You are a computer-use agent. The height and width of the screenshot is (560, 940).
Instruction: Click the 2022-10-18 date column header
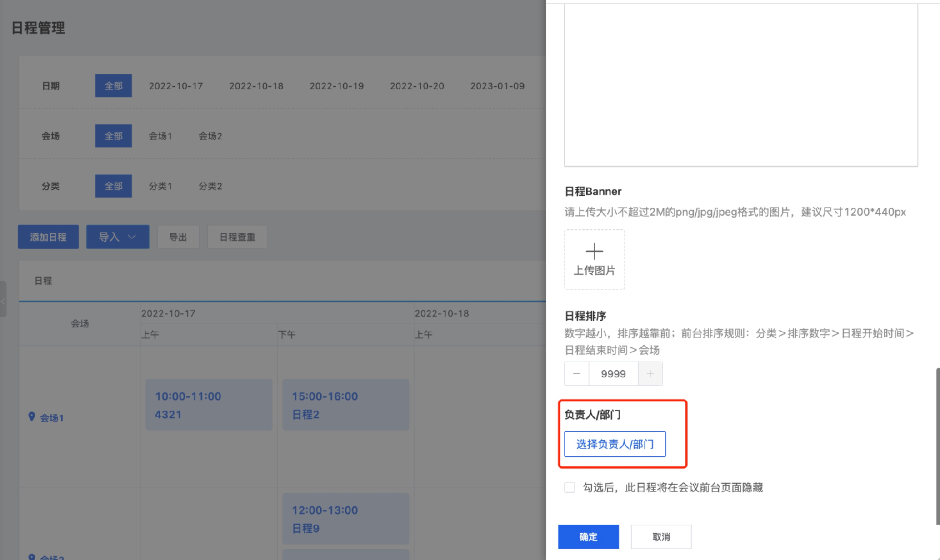[x=442, y=313]
